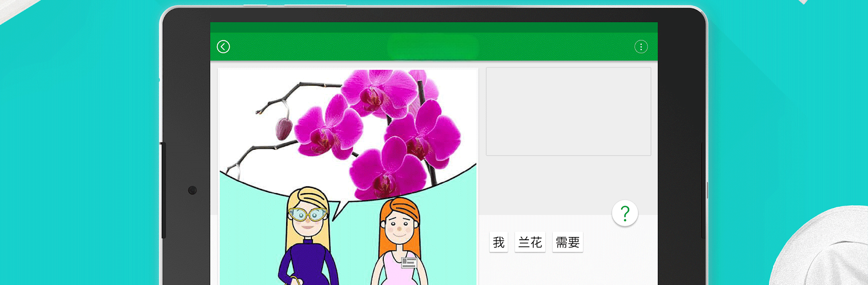
Task: Open the three-dot overflow menu
Action: 641,47
